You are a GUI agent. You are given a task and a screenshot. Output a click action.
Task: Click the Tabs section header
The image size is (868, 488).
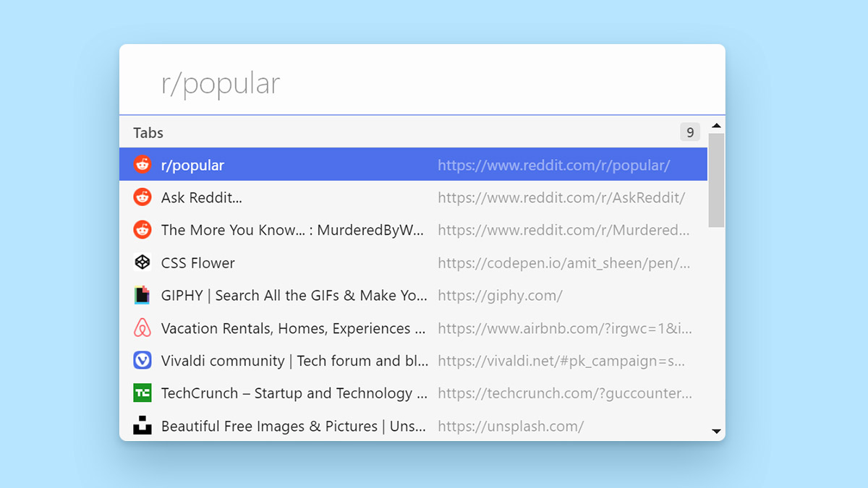point(148,132)
